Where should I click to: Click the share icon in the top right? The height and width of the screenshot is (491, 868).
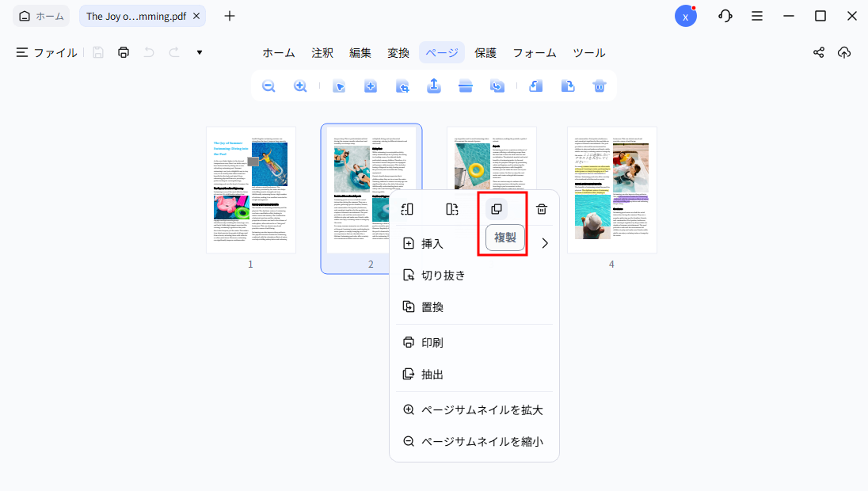click(x=818, y=52)
